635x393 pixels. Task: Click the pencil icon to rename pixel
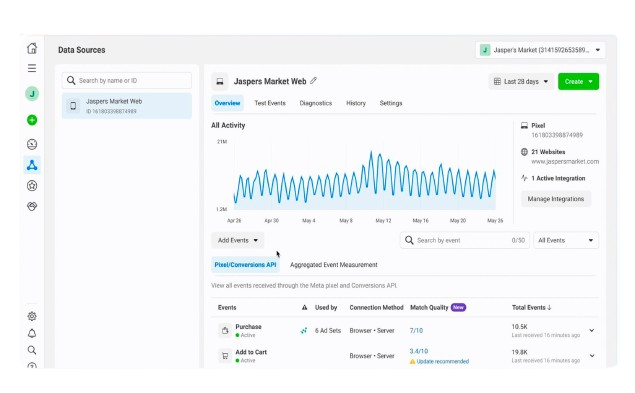[x=313, y=81]
